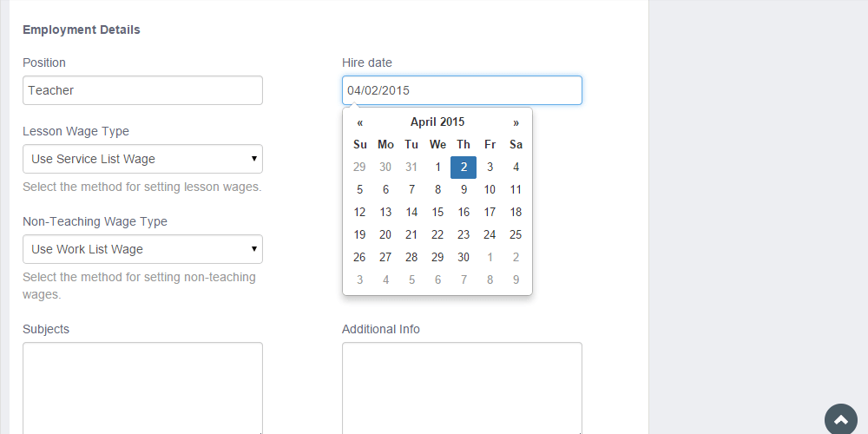This screenshot has width=868, height=434.
Task: Select April 11 in the calendar
Action: [x=516, y=190]
